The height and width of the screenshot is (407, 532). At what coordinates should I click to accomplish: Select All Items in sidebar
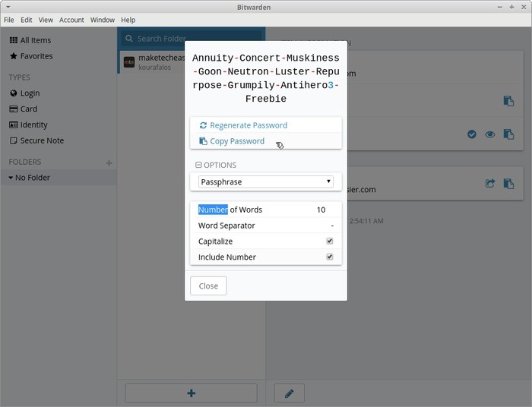click(30, 40)
